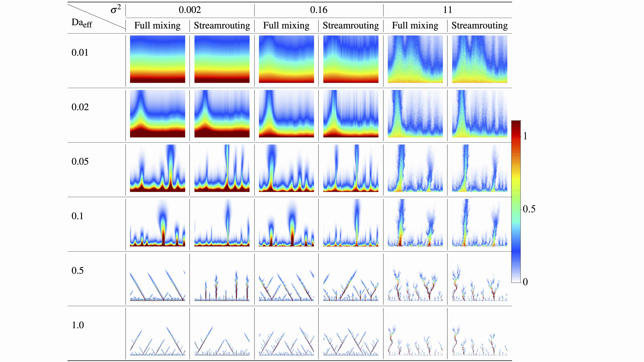Screen dimensions: 644x362
Task: Click the 0.1 Da_eff row label
Action: click(78, 216)
